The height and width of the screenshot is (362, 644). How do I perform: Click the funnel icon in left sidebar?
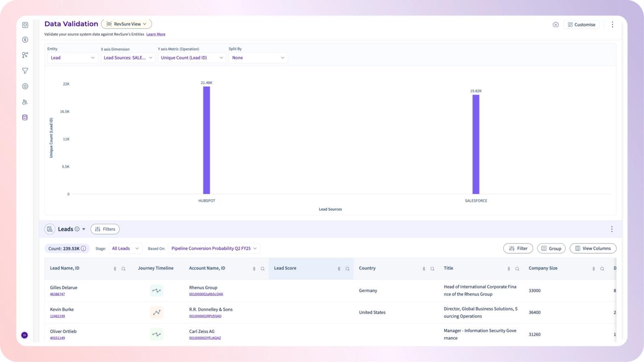[x=25, y=71]
